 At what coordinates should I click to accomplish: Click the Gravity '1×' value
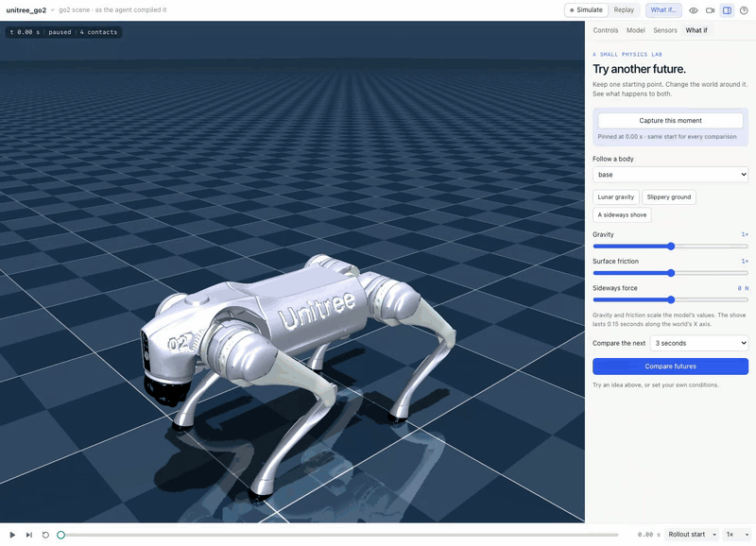tap(745, 234)
